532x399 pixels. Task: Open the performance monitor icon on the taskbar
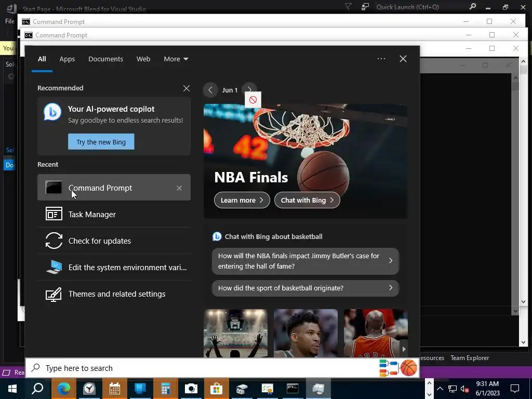(x=318, y=389)
